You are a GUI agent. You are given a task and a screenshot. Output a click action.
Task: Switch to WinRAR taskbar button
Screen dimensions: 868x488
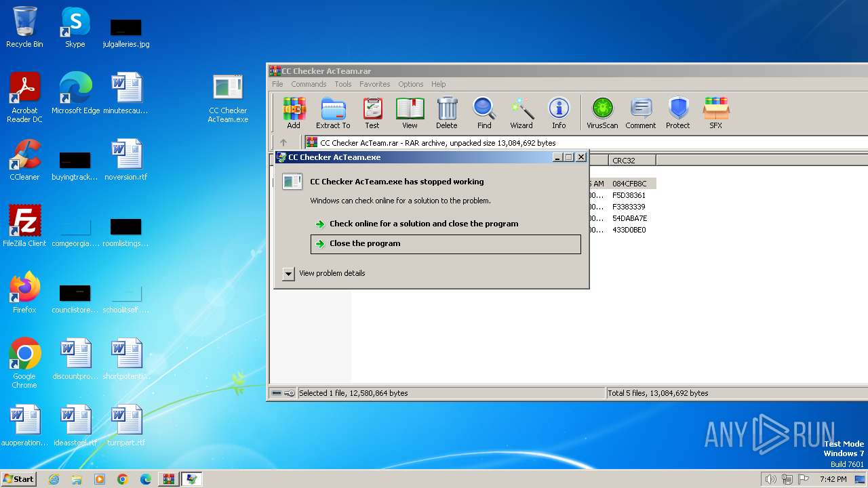(168, 479)
